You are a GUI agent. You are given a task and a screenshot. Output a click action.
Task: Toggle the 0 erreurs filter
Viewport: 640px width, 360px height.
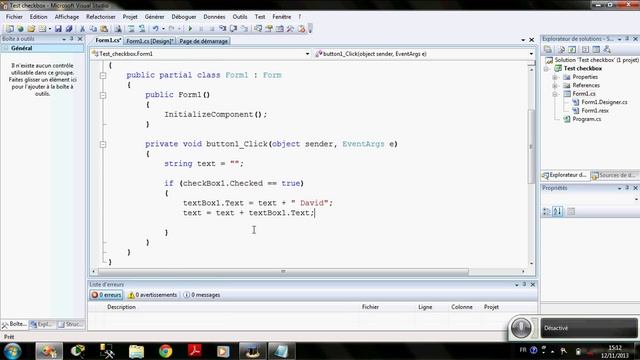pos(106,295)
